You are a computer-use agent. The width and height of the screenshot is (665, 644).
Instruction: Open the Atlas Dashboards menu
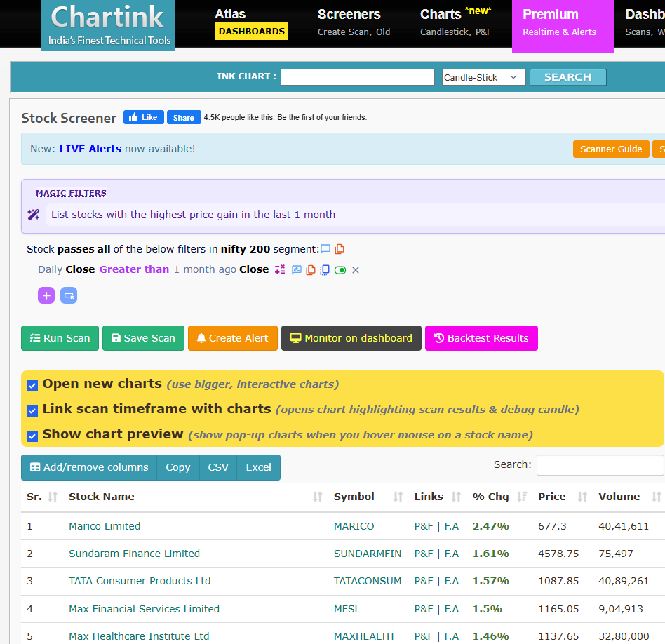252,23
